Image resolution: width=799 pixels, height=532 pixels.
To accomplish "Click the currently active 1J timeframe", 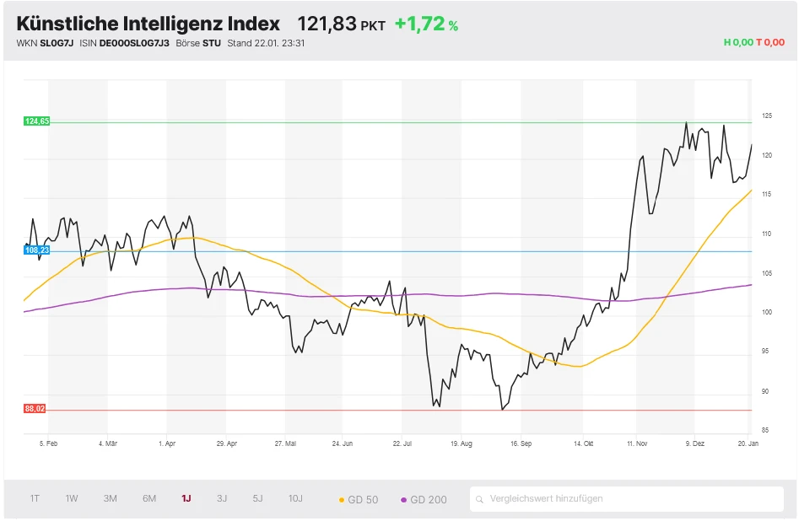I will pyautogui.click(x=186, y=499).
